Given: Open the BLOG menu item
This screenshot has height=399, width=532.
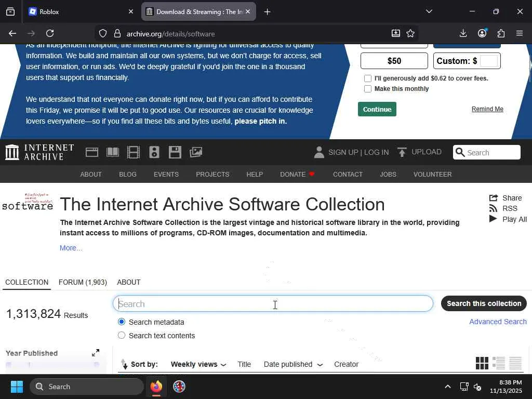Looking at the screenshot, I should click(x=128, y=175).
